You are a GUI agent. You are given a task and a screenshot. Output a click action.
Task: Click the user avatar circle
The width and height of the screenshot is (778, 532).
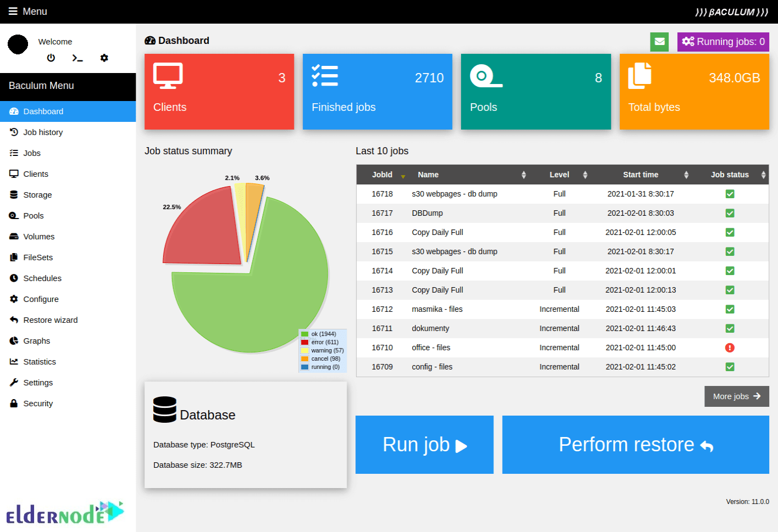click(x=18, y=44)
